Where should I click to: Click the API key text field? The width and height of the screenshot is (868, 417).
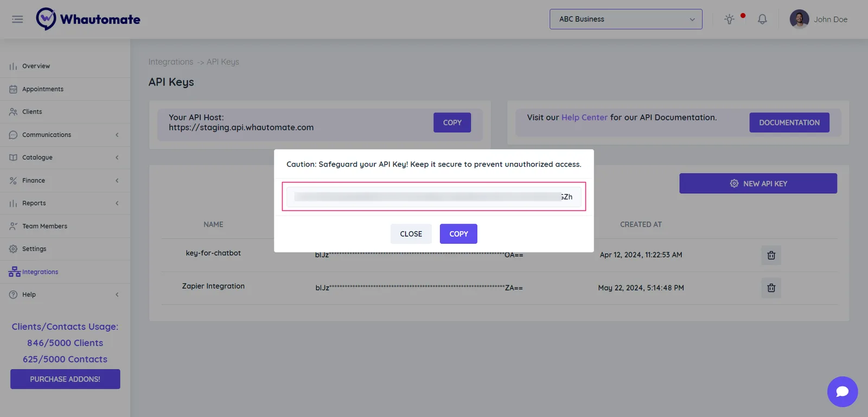pos(433,197)
